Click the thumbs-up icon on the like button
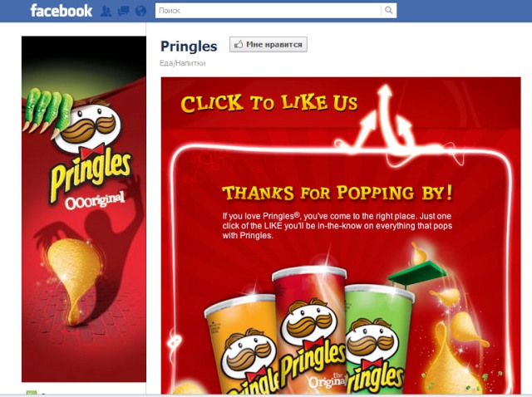The width and height of the screenshot is (532, 397). pyautogui.click(x=239, y=44)
